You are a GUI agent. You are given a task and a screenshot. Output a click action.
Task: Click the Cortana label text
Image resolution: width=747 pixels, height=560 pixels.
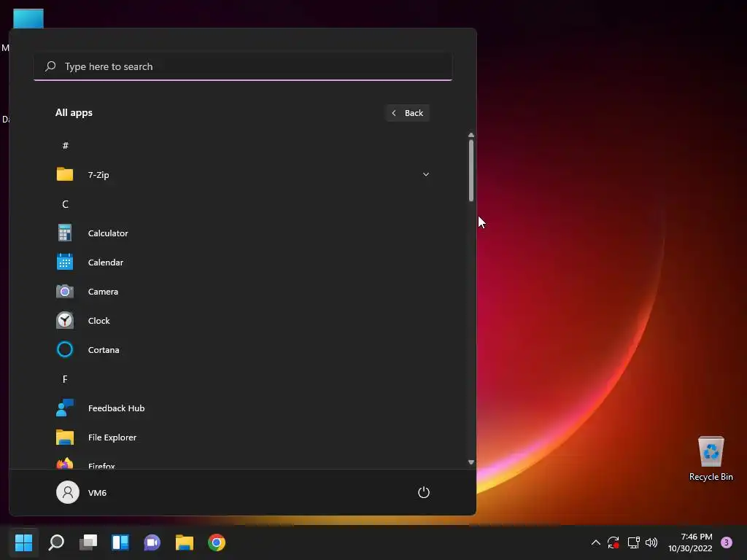pyautogui.click(x=104, y=349)
